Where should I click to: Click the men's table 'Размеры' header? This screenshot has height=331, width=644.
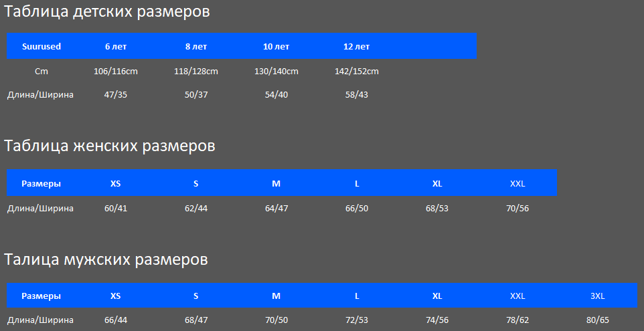41,296
